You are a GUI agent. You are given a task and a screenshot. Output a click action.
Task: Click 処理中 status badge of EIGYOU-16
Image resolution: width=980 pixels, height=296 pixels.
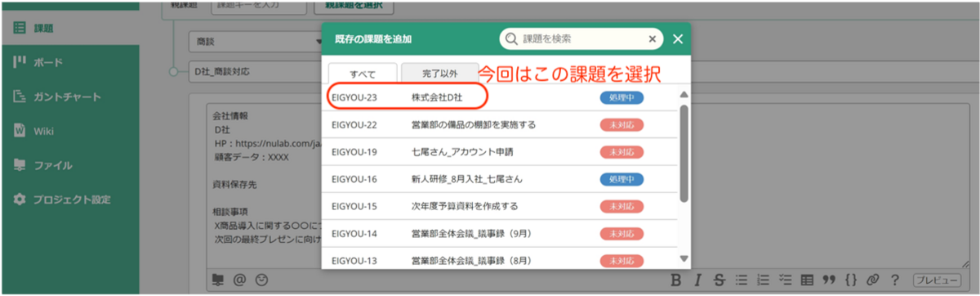(621, 178)
